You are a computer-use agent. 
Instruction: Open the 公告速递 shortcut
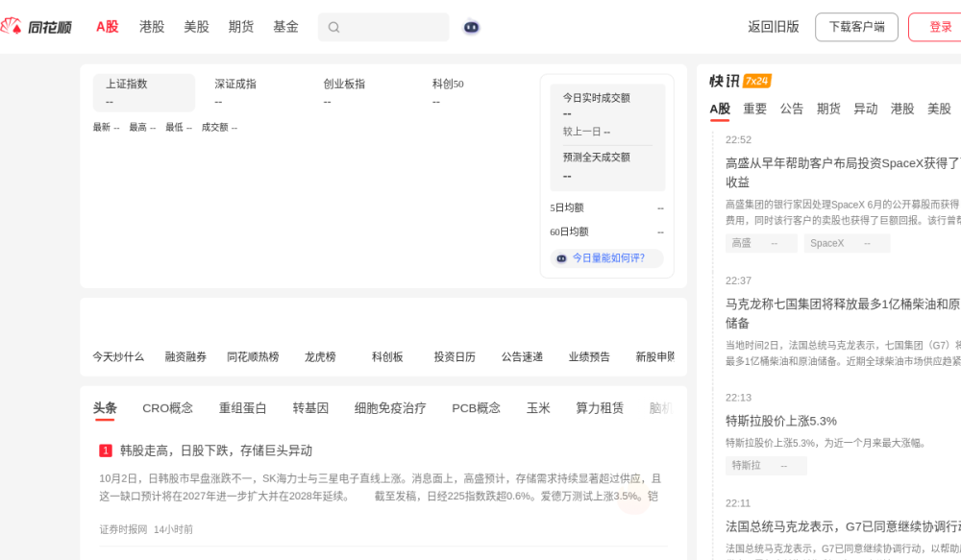[522, 357]
